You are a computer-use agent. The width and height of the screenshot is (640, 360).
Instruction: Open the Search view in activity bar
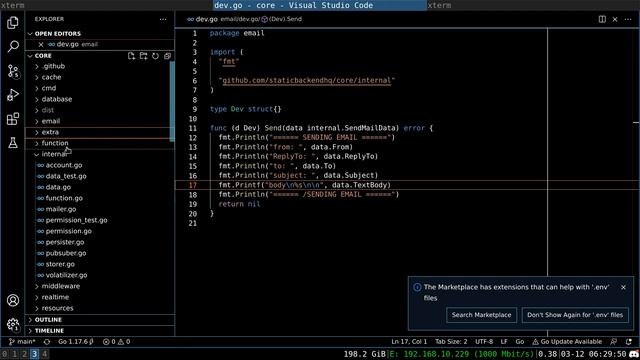13,47
